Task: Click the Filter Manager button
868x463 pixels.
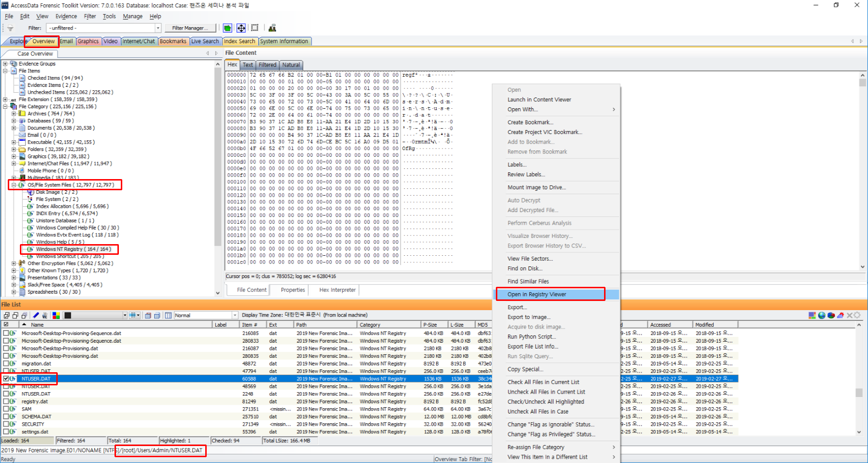Action: point(190,28)
